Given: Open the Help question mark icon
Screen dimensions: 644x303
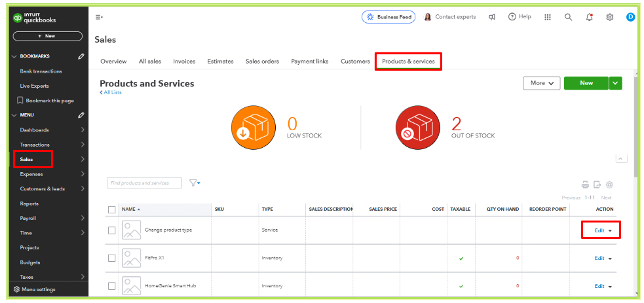Looking at the screenshot, I should pyautogui.click(x=512, y=17).
